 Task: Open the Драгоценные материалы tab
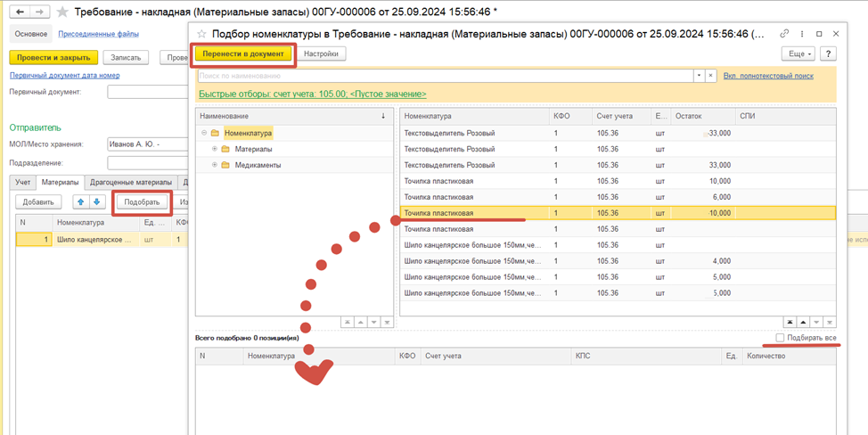(x=131, y=182)
